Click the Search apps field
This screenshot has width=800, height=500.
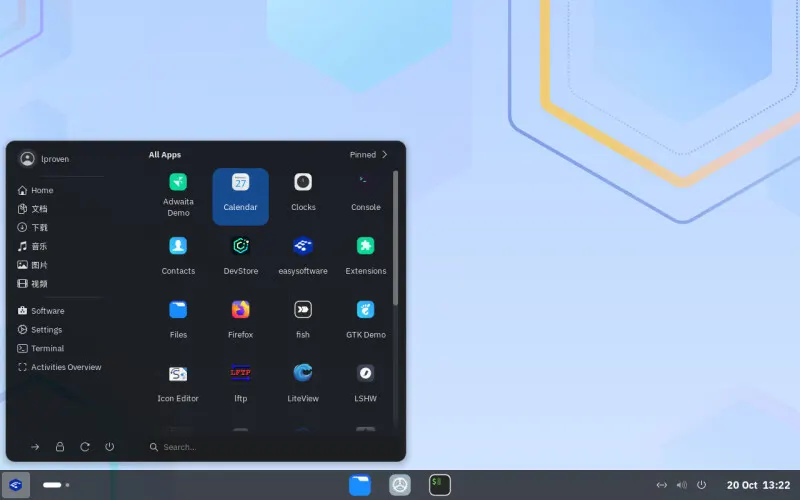pyautogui.click(x=270, y=447)
